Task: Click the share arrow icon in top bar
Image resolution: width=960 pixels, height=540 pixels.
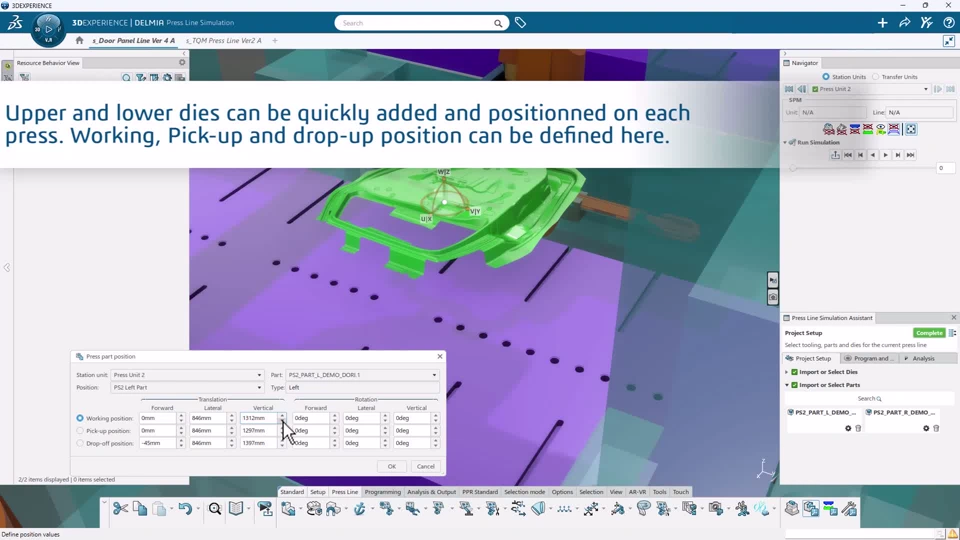Action: pyautogui.click(x=904, y=23)
